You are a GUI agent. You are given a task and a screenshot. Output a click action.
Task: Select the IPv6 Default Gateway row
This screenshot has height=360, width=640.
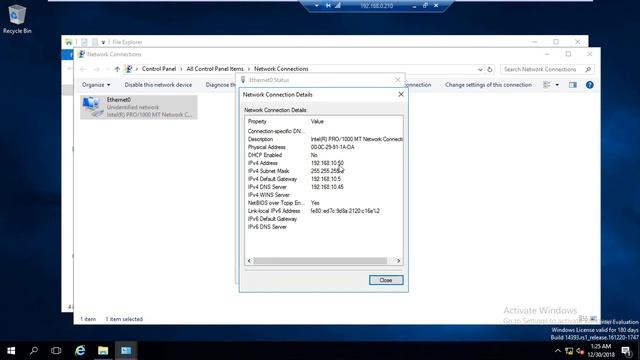coord(324,219)
